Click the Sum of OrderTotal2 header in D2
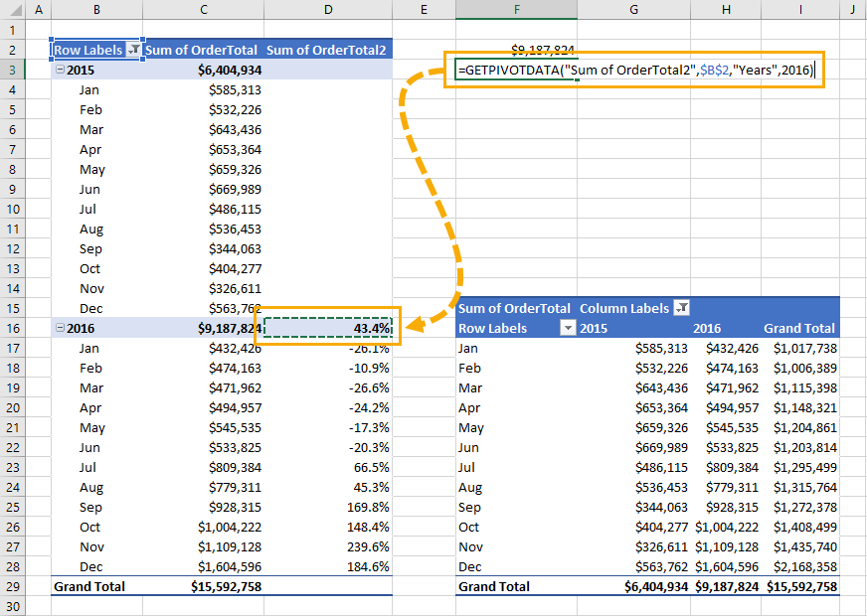Screen dimensions: 867x616 (326, 51)
